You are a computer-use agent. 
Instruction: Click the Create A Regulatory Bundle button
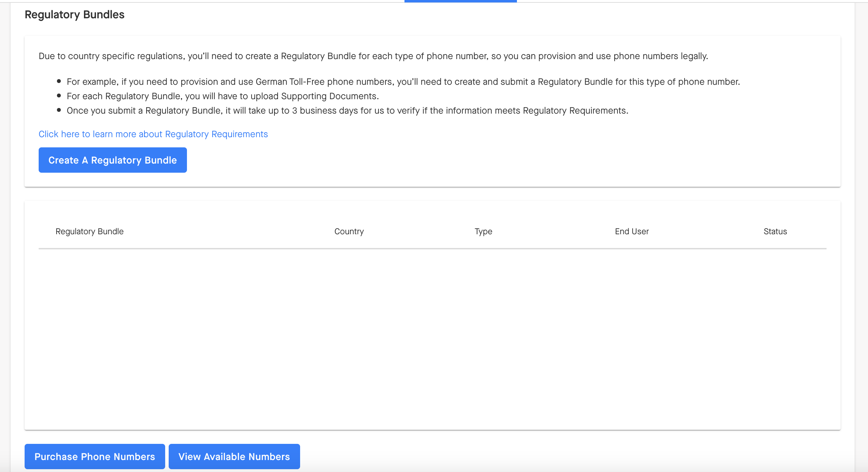(x=112, y=160)
